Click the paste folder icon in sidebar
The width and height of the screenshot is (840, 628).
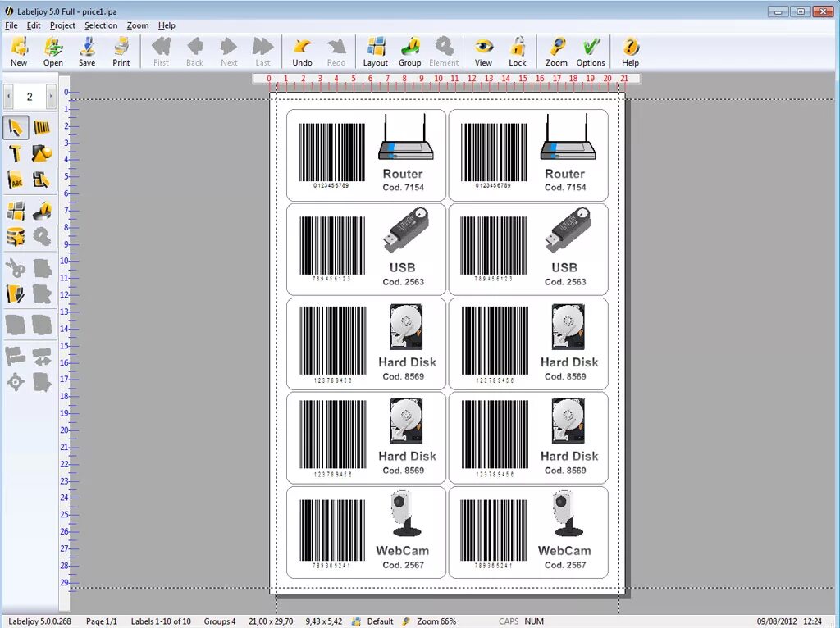click(x=16, y=294)
